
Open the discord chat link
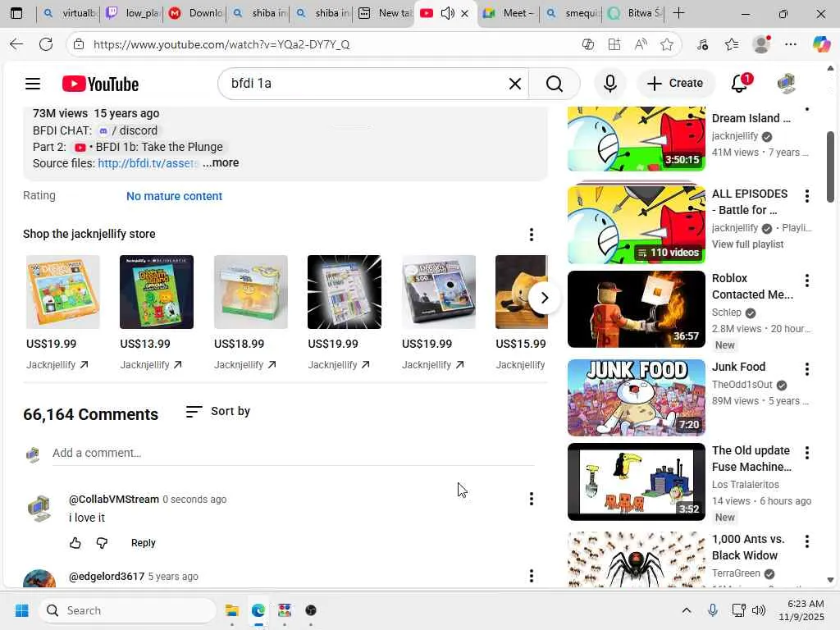(129, 130)
